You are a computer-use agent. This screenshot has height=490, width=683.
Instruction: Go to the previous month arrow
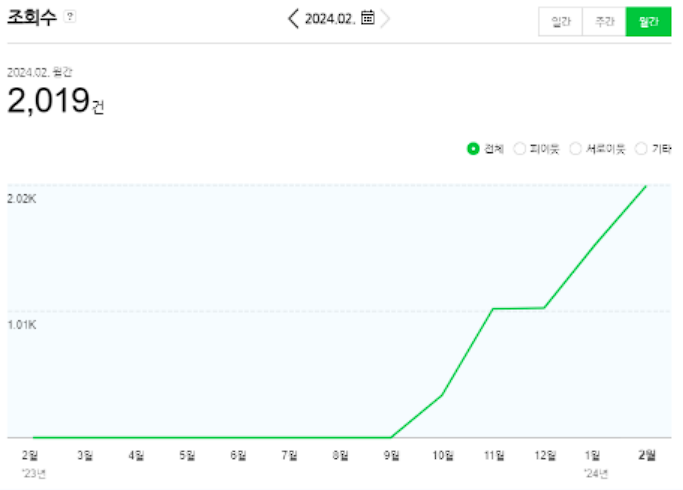tap(293, 18)
